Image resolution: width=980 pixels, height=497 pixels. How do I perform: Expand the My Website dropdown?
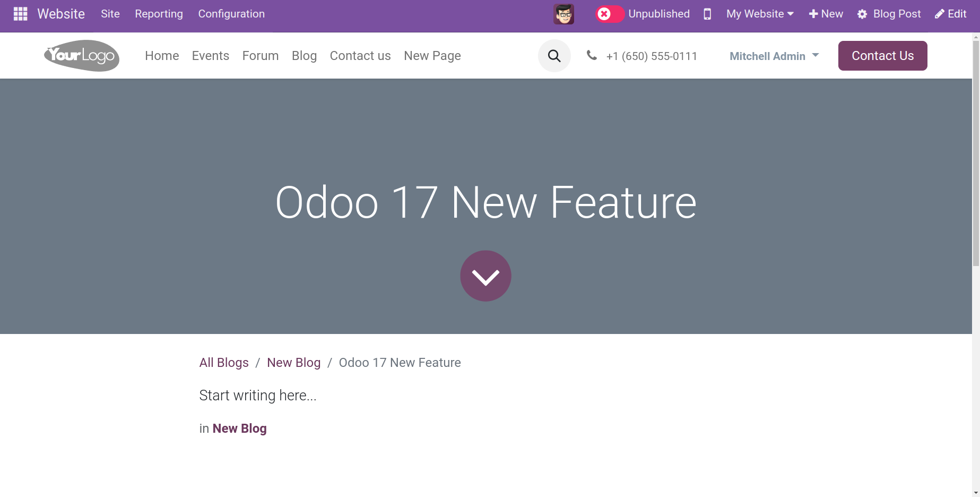[x=760, y=14]
